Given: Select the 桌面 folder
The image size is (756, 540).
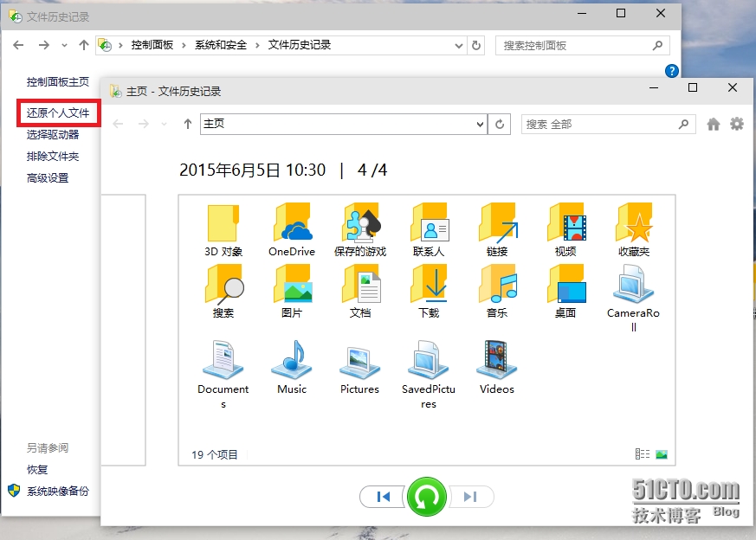Looking at the screenshot, I should tap(565, 292).
